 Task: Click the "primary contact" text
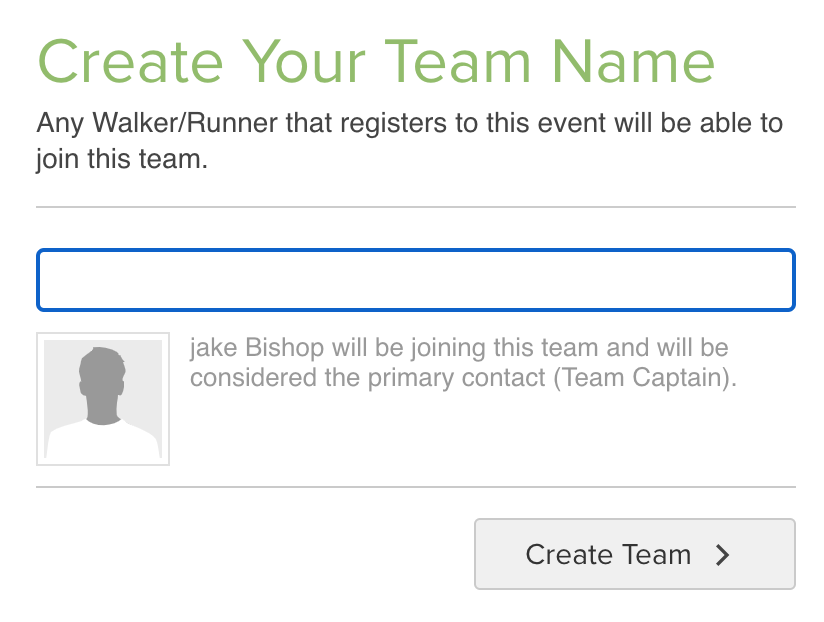click(x=449, y=379)
